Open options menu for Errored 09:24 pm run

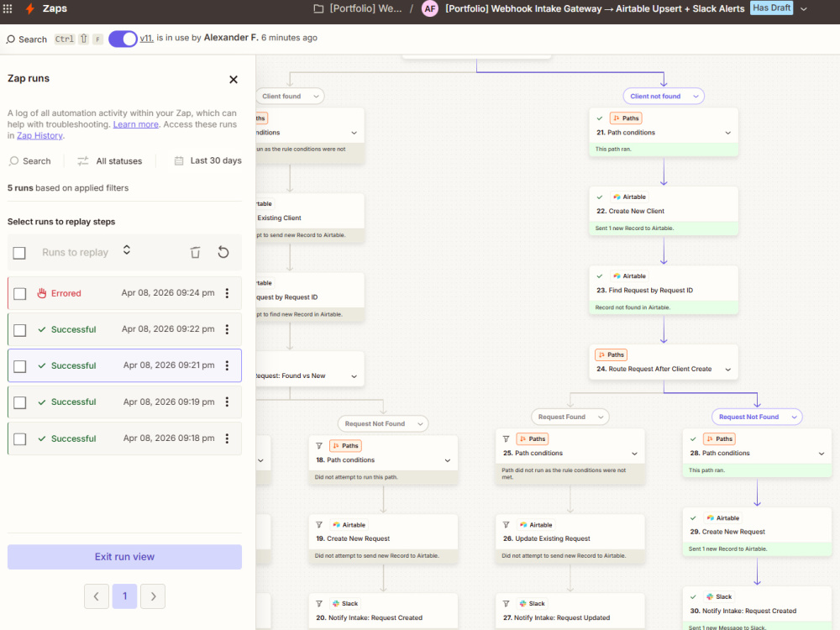pos(227,293)
